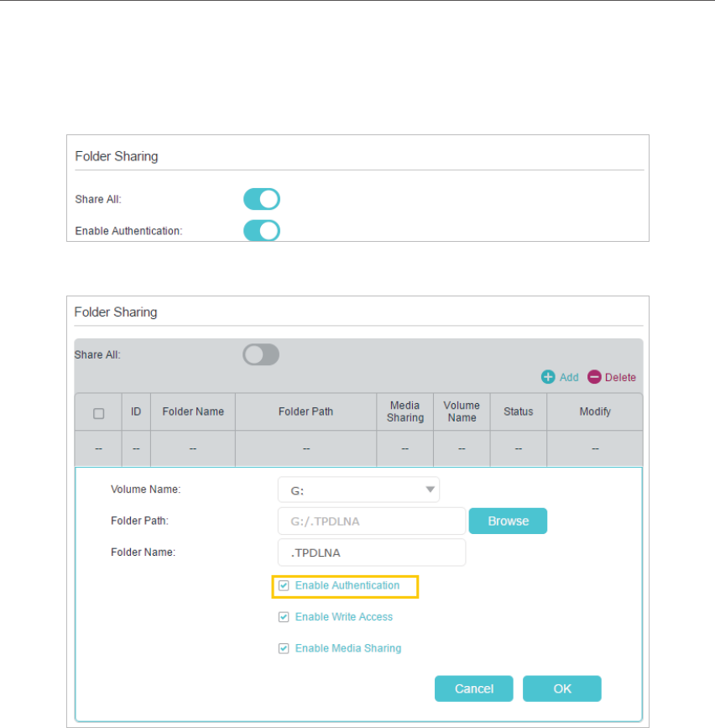
Task: Click the red minus Delete icon
Action: click(x=594, y=377)
